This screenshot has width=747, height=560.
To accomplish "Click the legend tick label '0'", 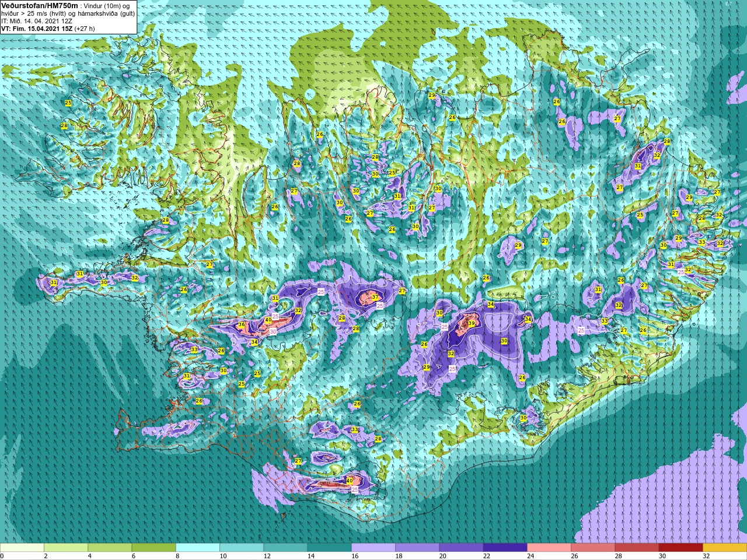I will 2,556.
